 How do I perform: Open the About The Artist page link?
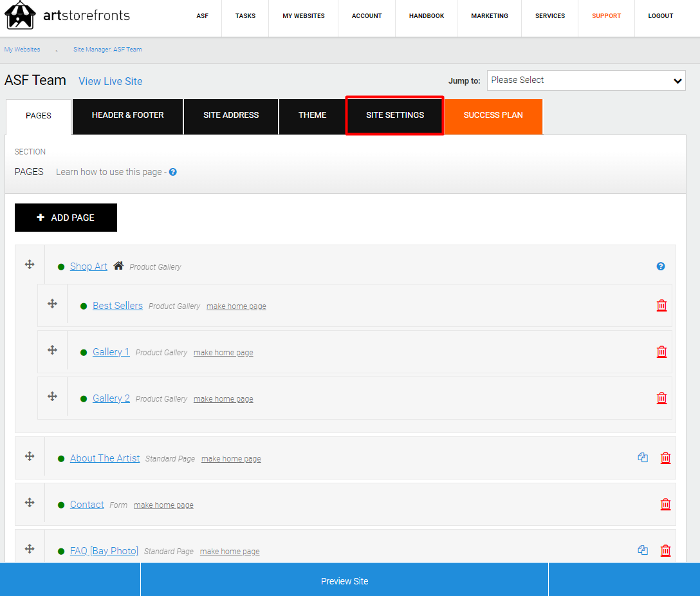(x=105, y=458)
